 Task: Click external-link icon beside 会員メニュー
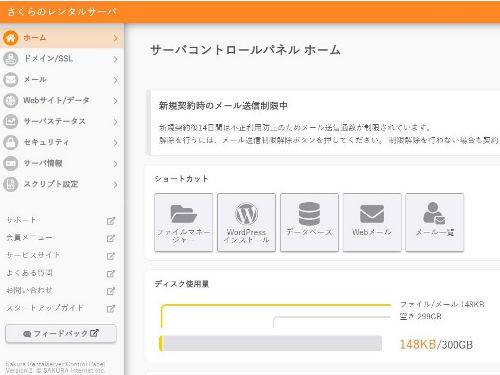(x=111, y=238)
